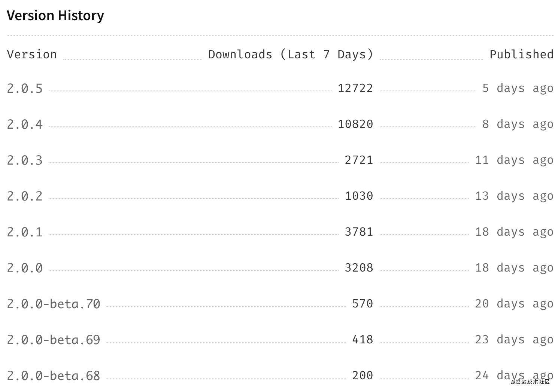Click Downloads (Last 7 Days) header
This screenshot has width=558, height=392.
coord(291,55)
